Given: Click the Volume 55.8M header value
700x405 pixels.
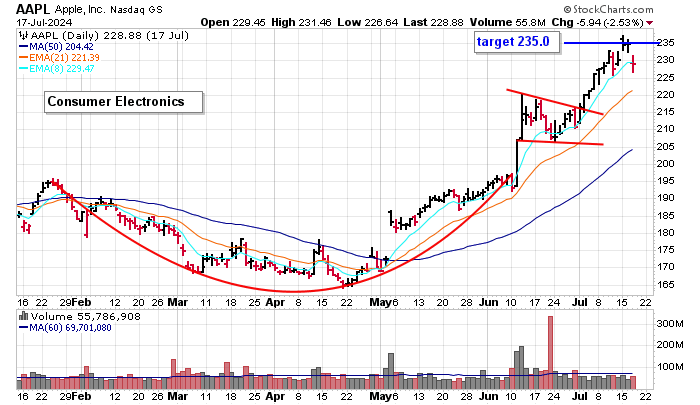Looking at the screenshot, I should pos(507,22).
